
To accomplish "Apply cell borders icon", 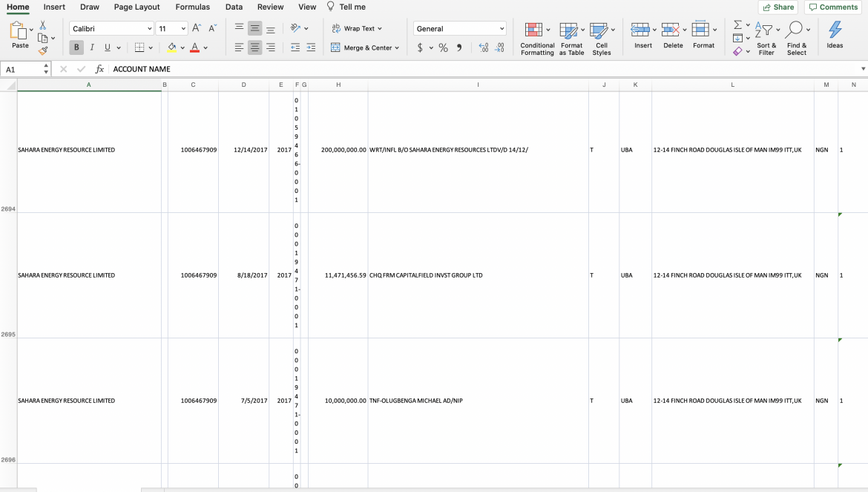I will [139, 47].
